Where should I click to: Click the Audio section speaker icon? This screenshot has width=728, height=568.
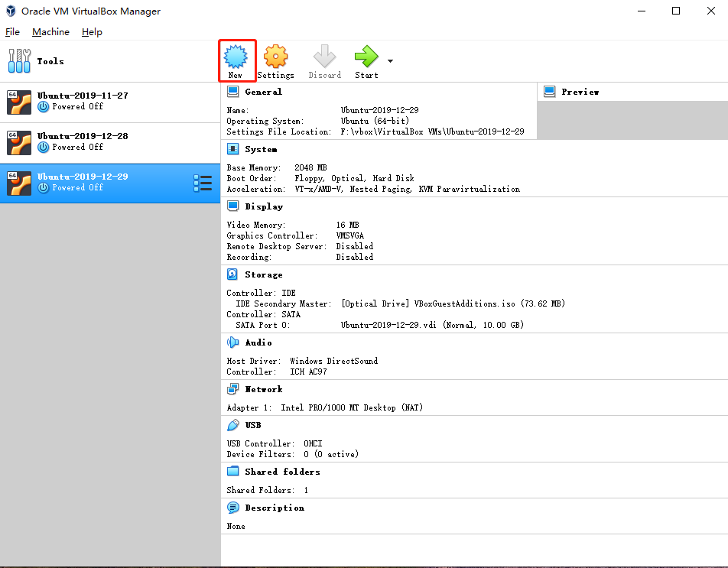tap(232, 342)
